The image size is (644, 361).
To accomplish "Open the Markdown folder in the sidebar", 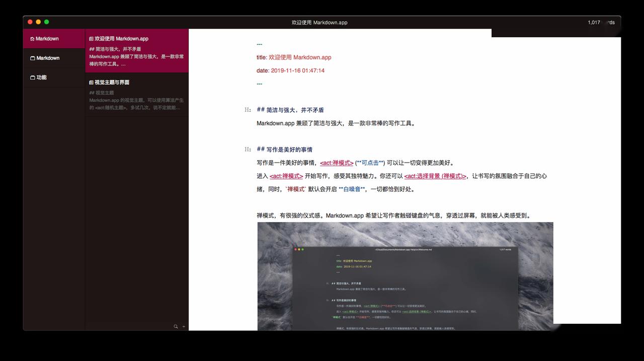I will pyautogui.click(x=54, y=58).
